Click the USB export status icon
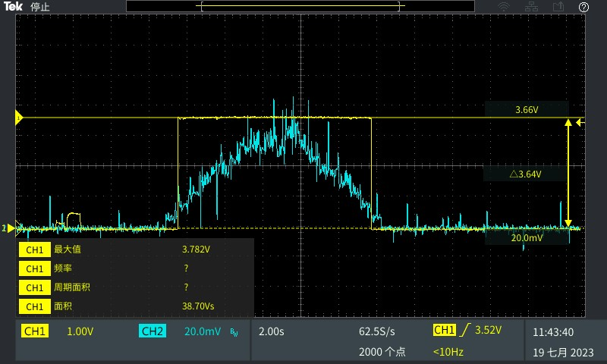The width and height of the screenshot is (607, 364). [558, 7]
